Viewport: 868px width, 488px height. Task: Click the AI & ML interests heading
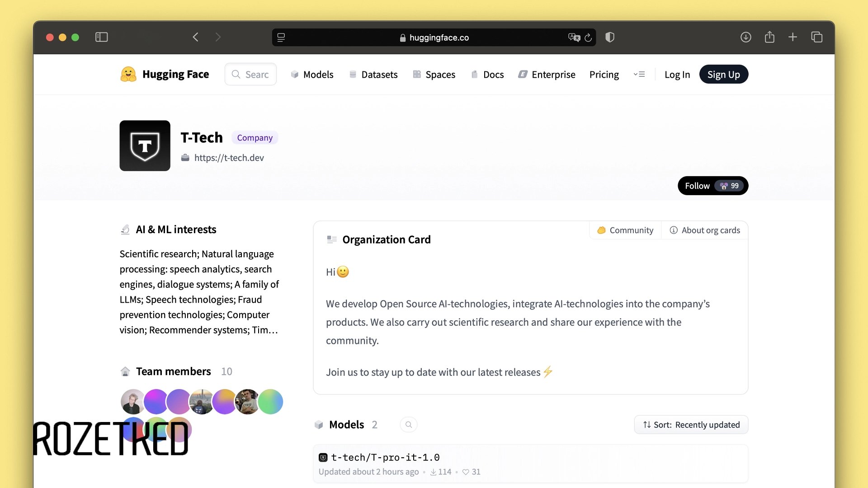click(x=176, y=230)
